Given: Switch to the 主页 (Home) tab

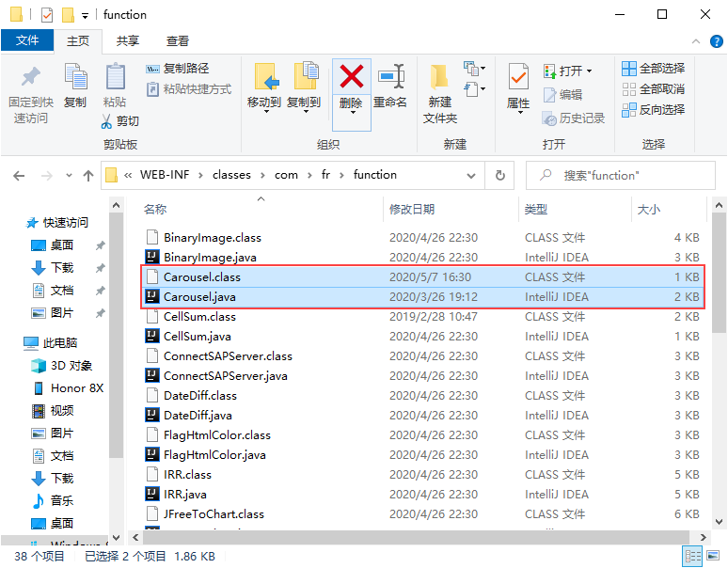Looking at the screenshot, I should click(78, 40).
